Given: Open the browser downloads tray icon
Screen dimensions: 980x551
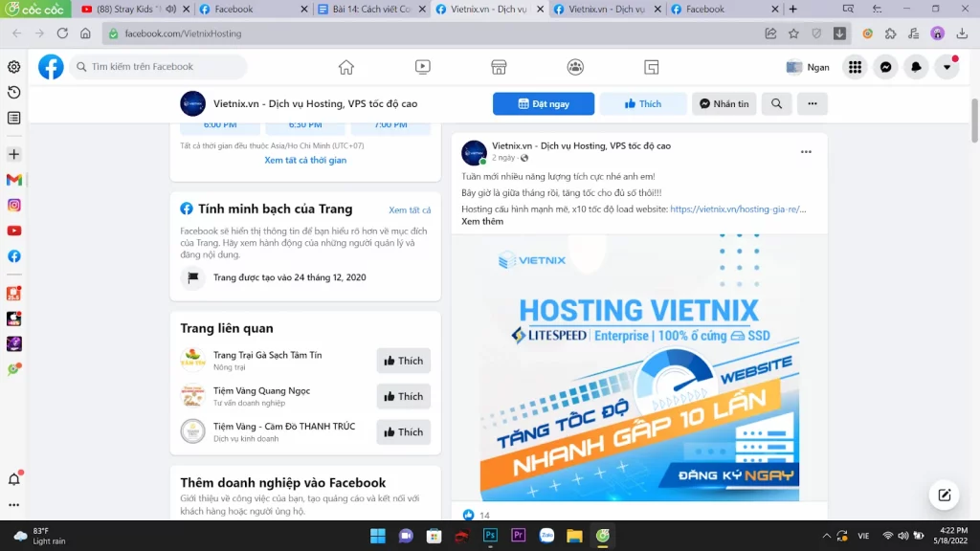Looking at the screenshot, I should [x=962, y=33].
